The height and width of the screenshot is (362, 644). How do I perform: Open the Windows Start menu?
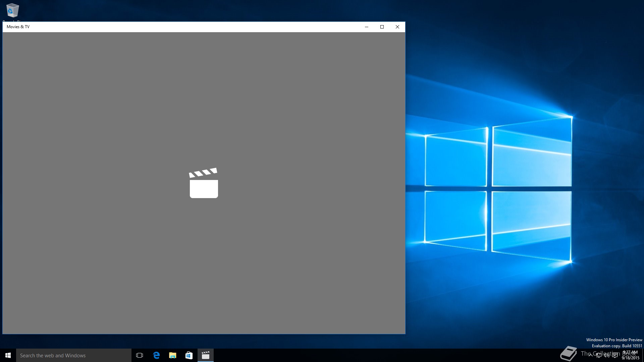tap(8, 355)
